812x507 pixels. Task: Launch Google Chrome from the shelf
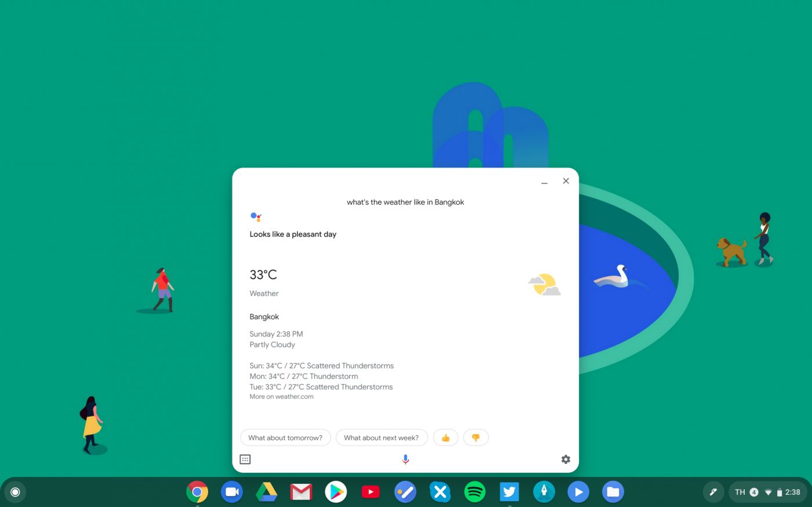pos(197,492)
